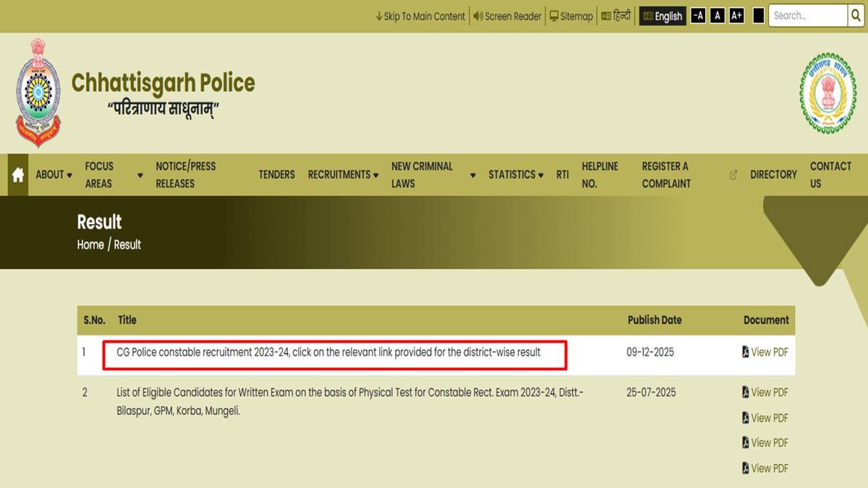Toggle the black high-contrast theme square

pyautogui.click(x=758, y=16)
